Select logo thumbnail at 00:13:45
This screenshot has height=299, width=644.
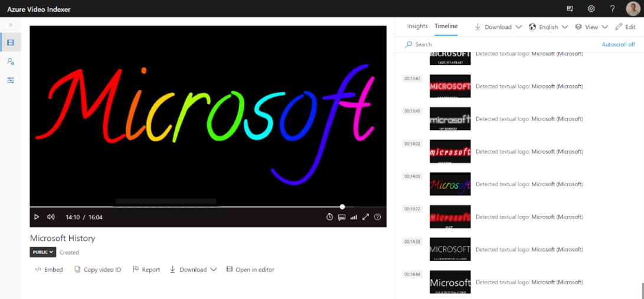coord(450,119)
